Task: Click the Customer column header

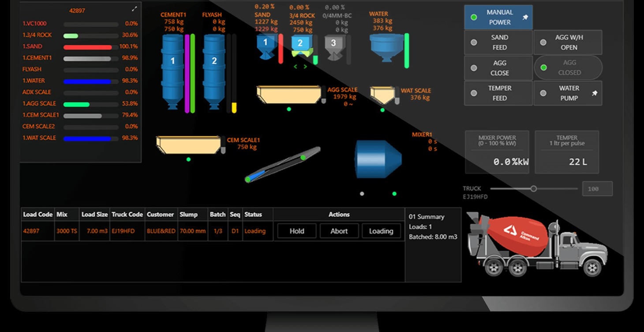Action: click(161, 214)
